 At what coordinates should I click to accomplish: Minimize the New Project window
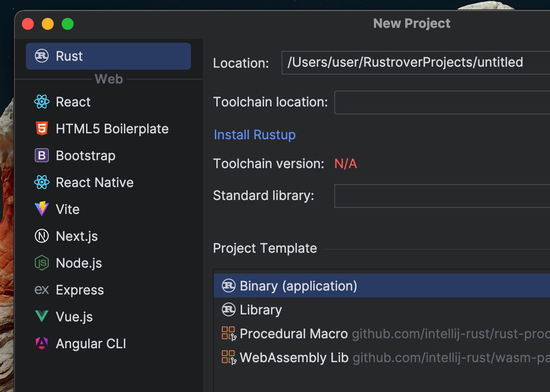48,24
